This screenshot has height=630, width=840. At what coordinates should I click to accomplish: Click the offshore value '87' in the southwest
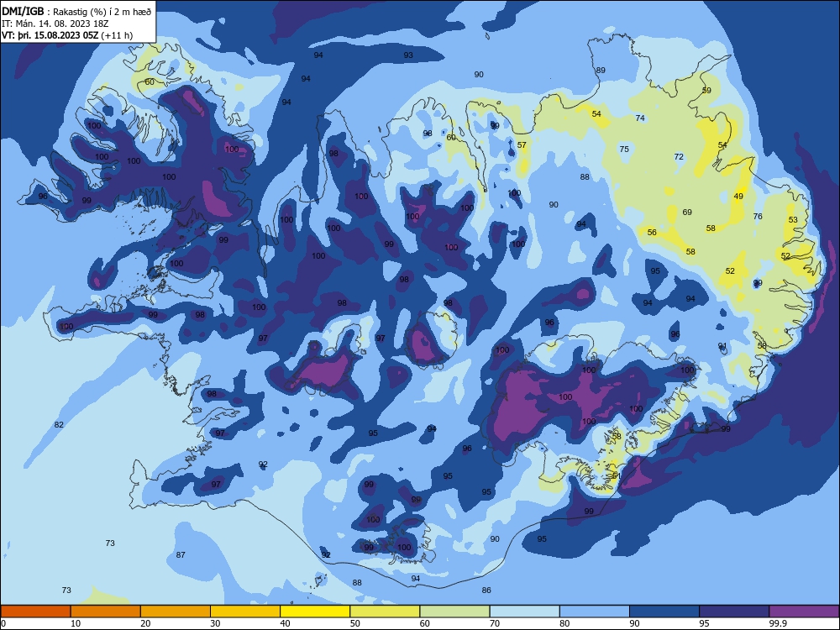click(x=181, y=555)
